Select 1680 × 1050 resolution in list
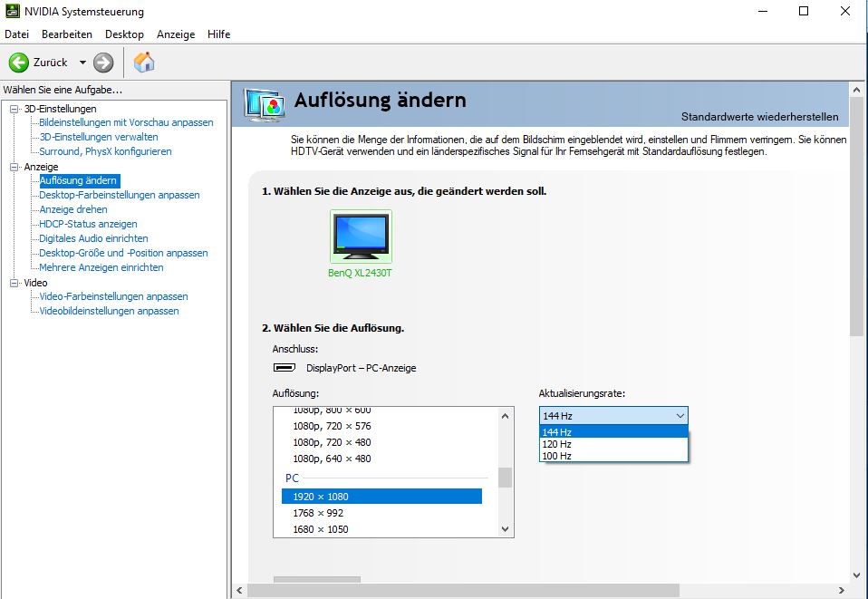 [320, 529]
